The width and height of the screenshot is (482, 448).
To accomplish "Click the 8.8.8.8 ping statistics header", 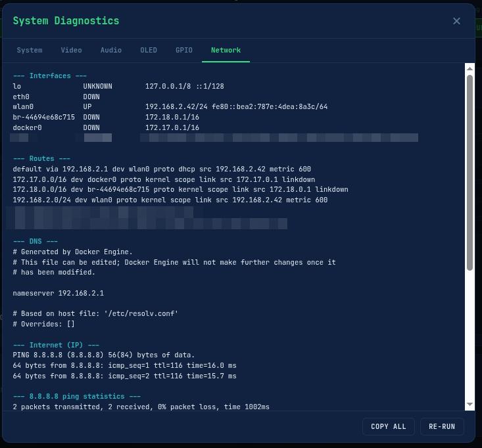I will pyautogui.click(x=77, y=397).
